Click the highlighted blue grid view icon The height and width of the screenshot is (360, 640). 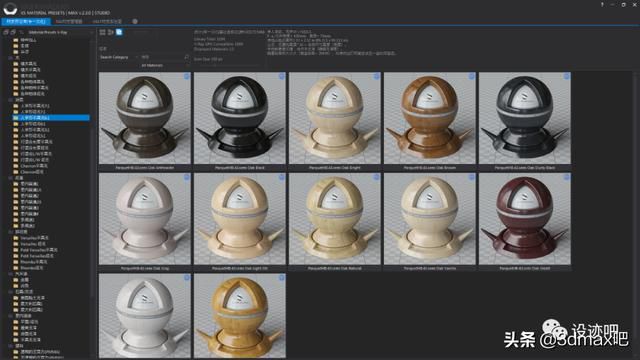pos(119,32)
